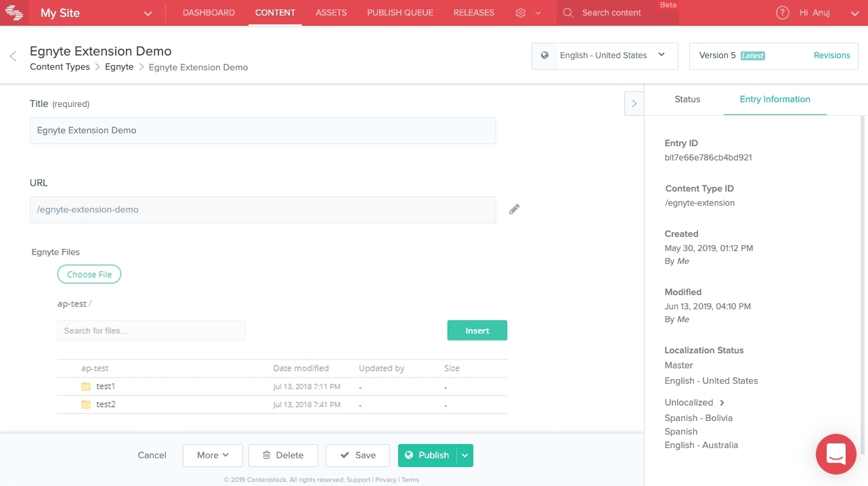Open the chat support widget
Image resolution: width=868 pixels, height=486 pixels.
(836, 454)
